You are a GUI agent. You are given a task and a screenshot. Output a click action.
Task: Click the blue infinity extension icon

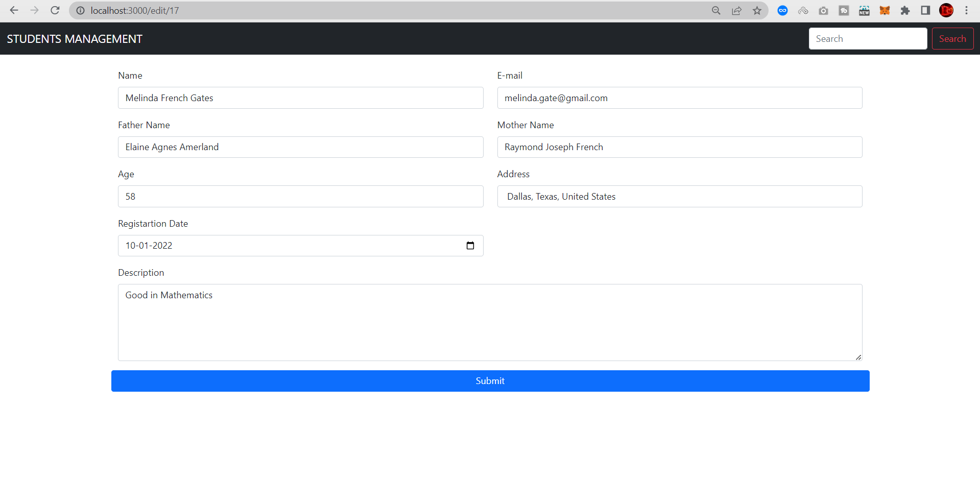[782, 10]
